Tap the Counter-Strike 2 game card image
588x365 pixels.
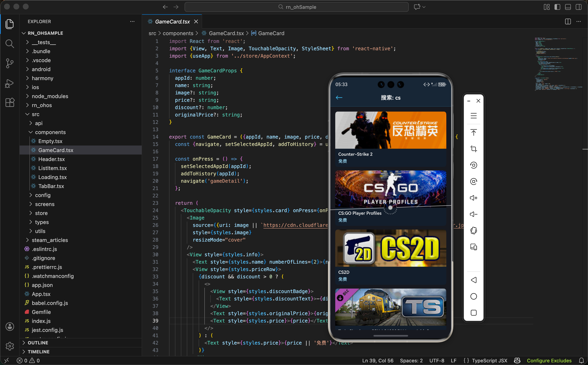click(x=391, y=130)
